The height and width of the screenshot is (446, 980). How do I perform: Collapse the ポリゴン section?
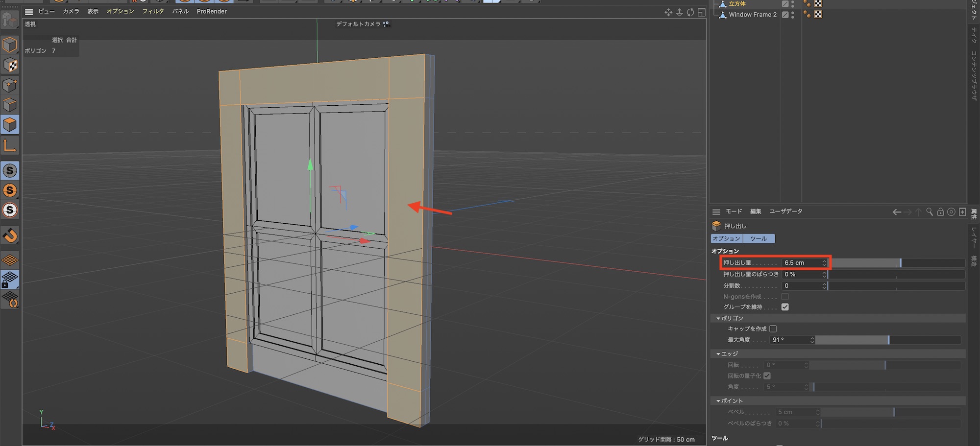(718, 318)
